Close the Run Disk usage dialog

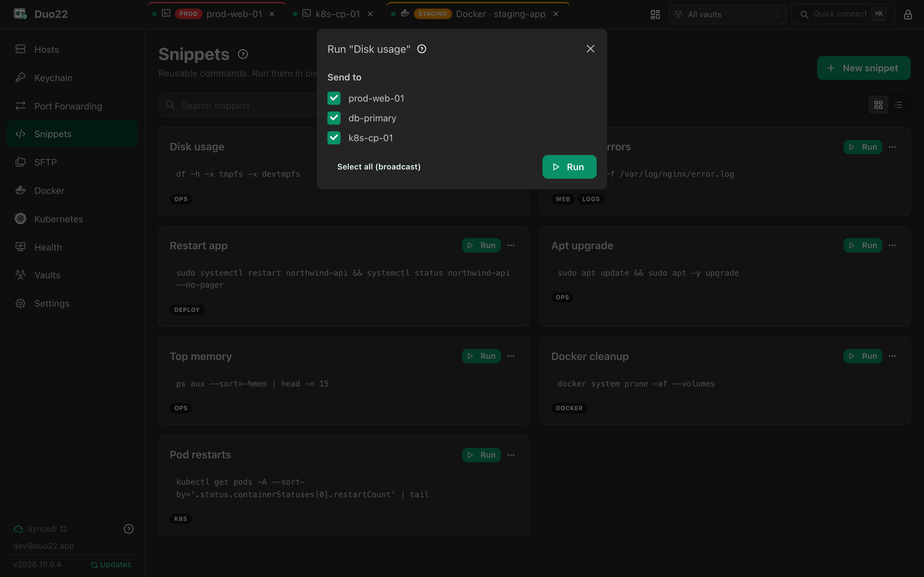pos(590,49)
